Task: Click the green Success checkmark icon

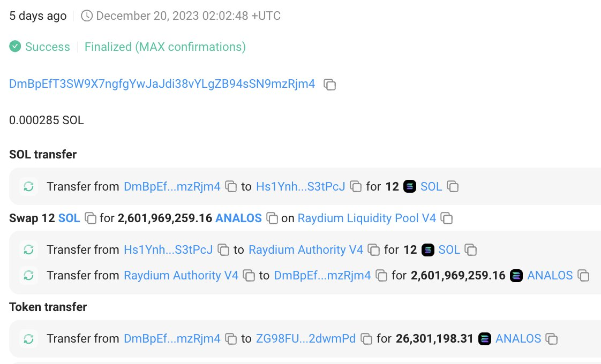Action: coord(15,47)
